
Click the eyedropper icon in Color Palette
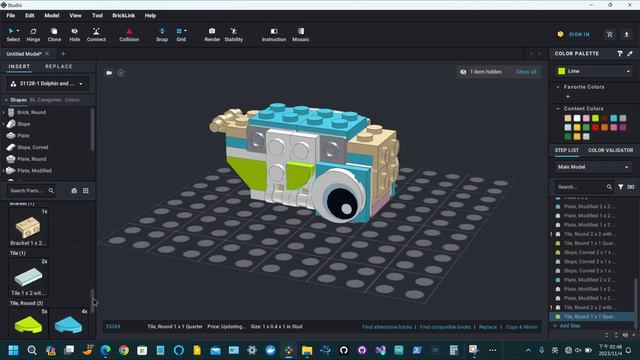630,53
